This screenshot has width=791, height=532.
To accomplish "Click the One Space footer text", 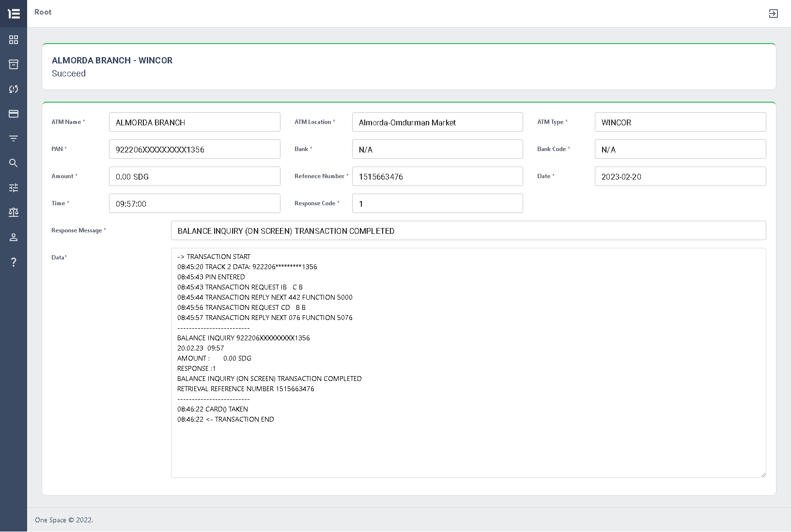I will coord(63,520).
